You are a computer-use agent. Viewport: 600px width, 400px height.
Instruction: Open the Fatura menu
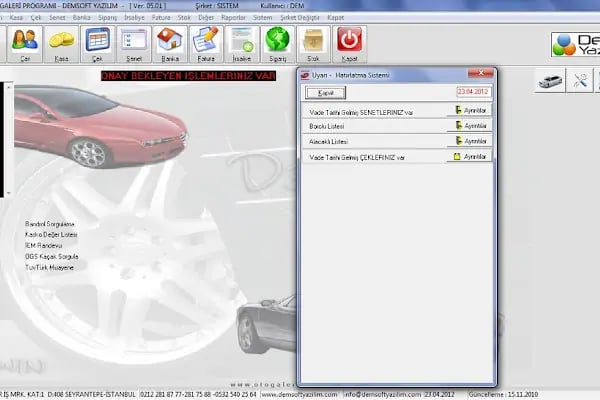(161, 18)
